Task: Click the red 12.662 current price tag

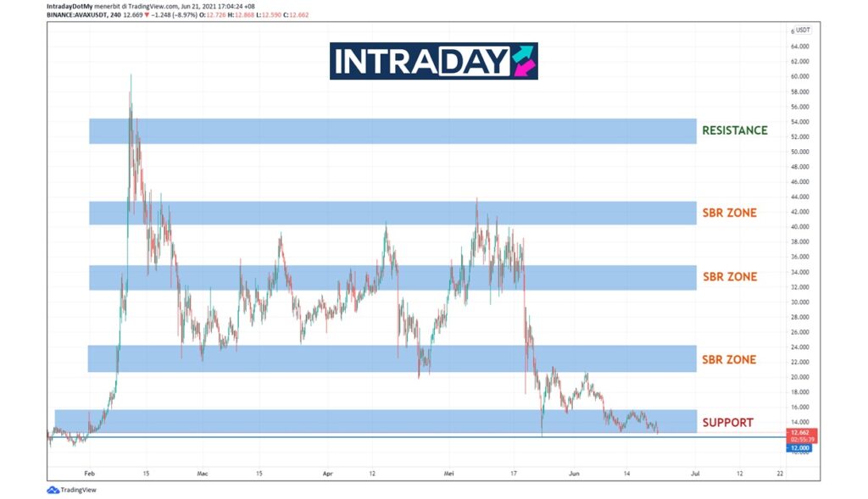Action: [x=800, y=432]
